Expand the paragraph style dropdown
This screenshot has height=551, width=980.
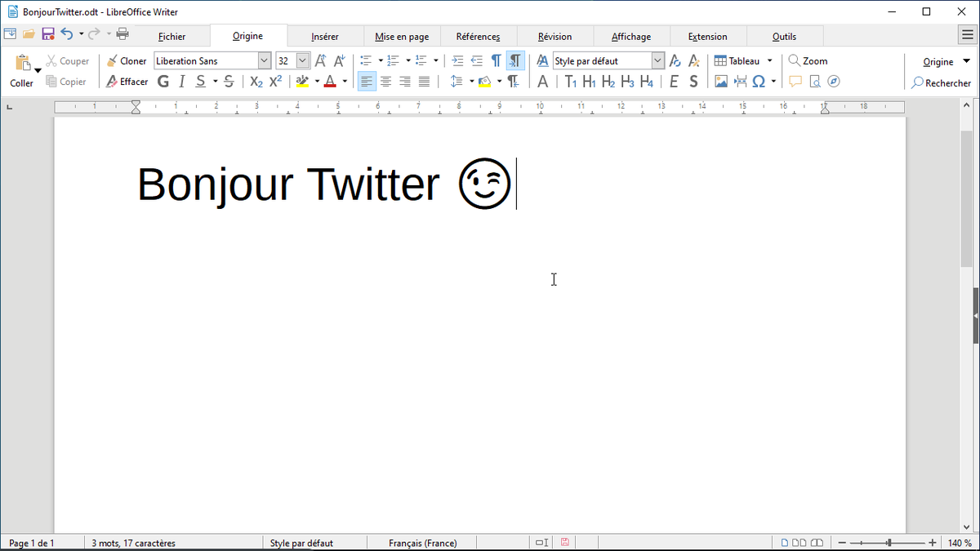658,61
